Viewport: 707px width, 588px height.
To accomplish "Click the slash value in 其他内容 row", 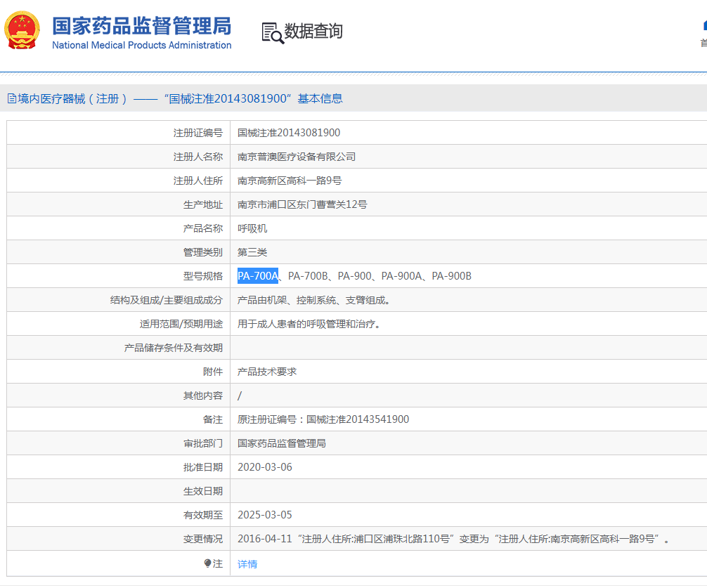I will click(240, 396).
